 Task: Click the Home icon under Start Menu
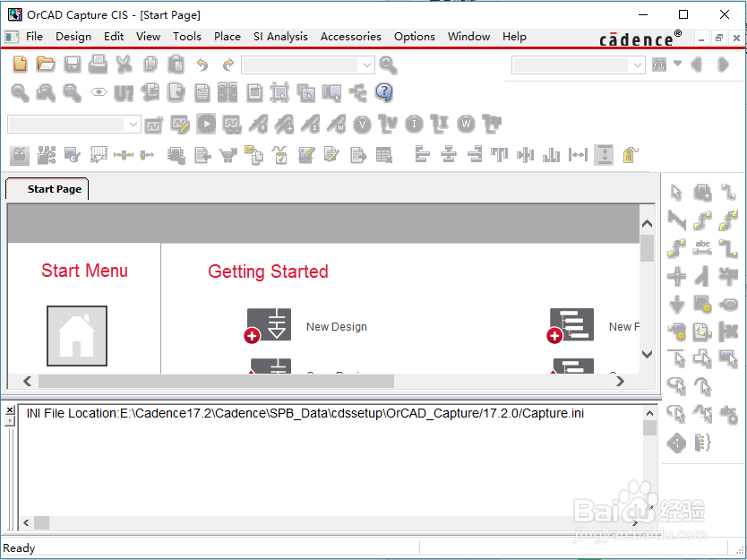click(77, 335)
